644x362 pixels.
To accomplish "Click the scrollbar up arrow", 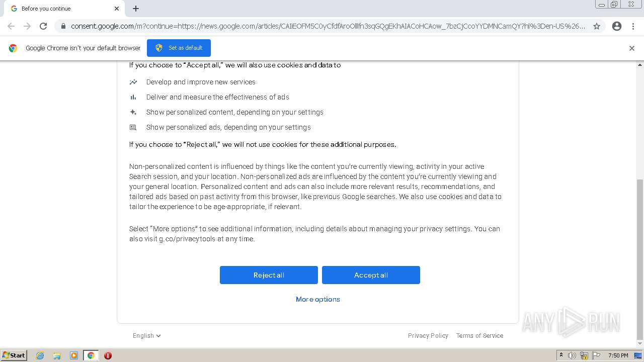I will pos(640,65).
